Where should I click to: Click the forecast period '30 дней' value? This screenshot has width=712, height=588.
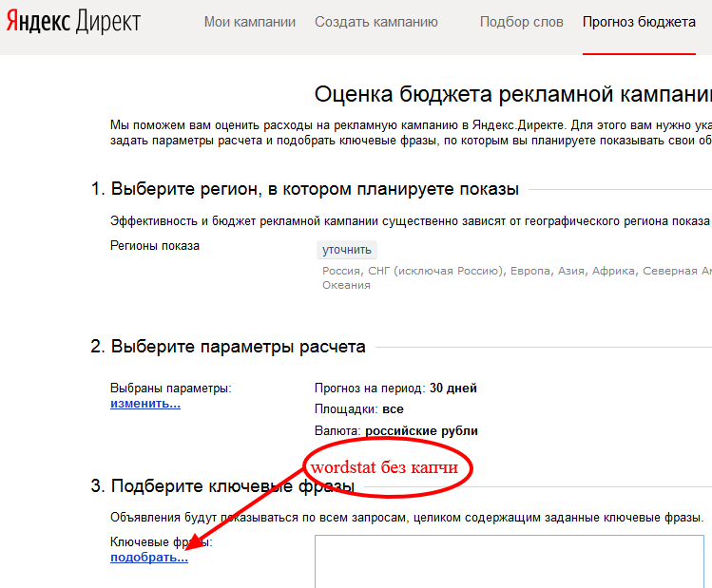(452, 388)
